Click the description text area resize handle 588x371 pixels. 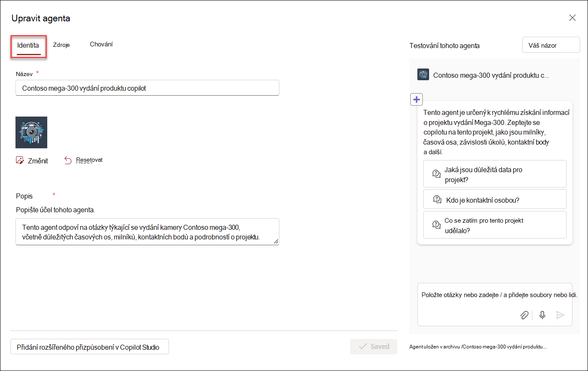276,241
